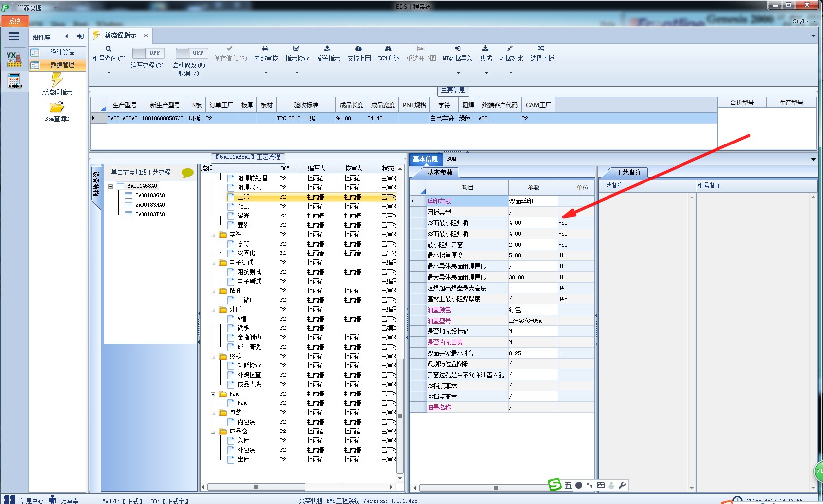Switch to the BOM tab
Viewport: 823px width, 504px height.
click(452, 159)
